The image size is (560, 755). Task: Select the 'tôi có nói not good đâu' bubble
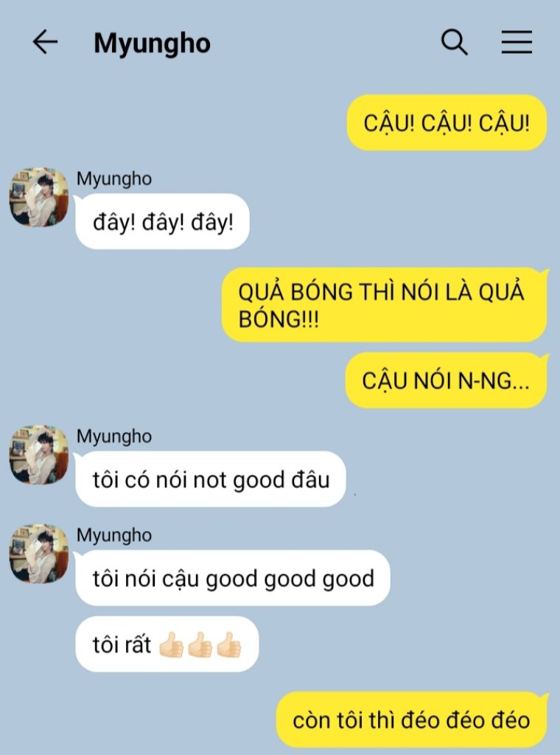pyautogui.click(x=211, y=479)
